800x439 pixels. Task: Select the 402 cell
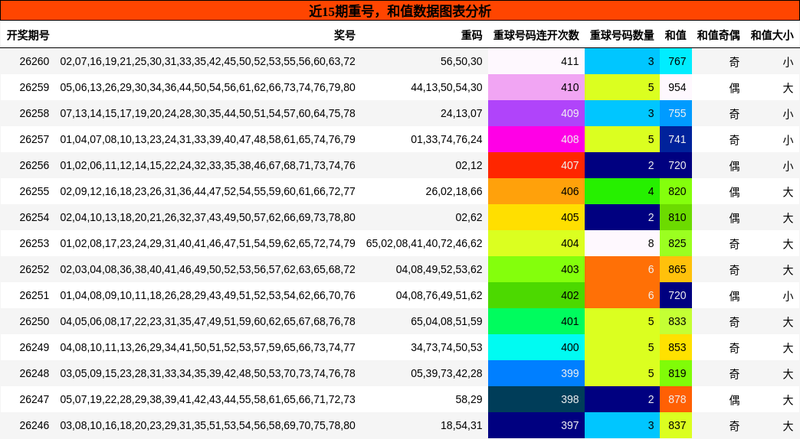click(536, 296)
